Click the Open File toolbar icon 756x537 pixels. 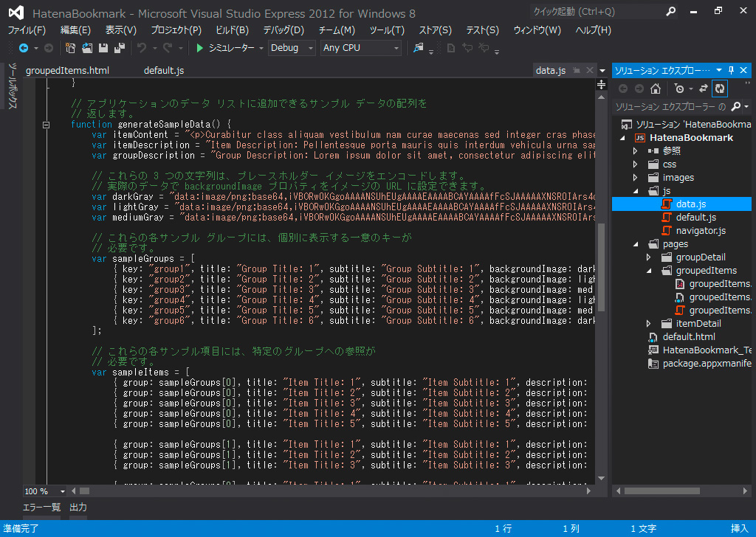click(x=87, y=48)
